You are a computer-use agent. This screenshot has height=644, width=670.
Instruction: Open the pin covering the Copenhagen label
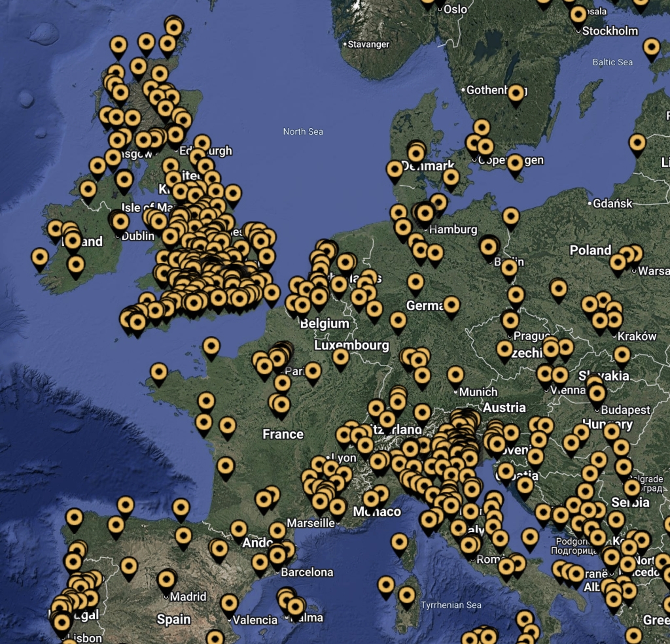[515, 165]
